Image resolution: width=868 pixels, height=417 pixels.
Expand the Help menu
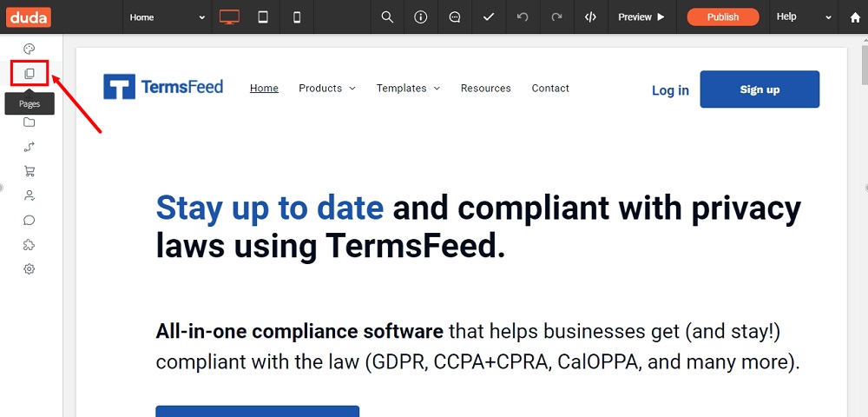(x=804, y=17)
